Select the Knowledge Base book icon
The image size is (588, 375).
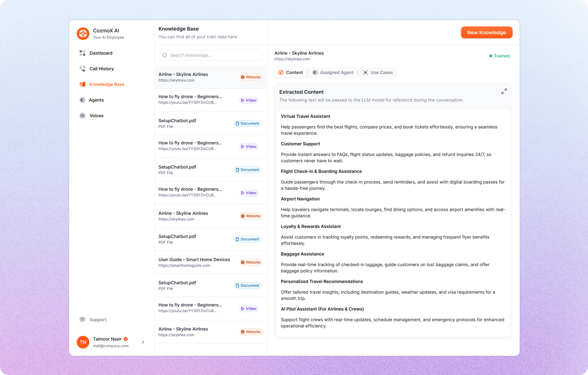point(82,84)
